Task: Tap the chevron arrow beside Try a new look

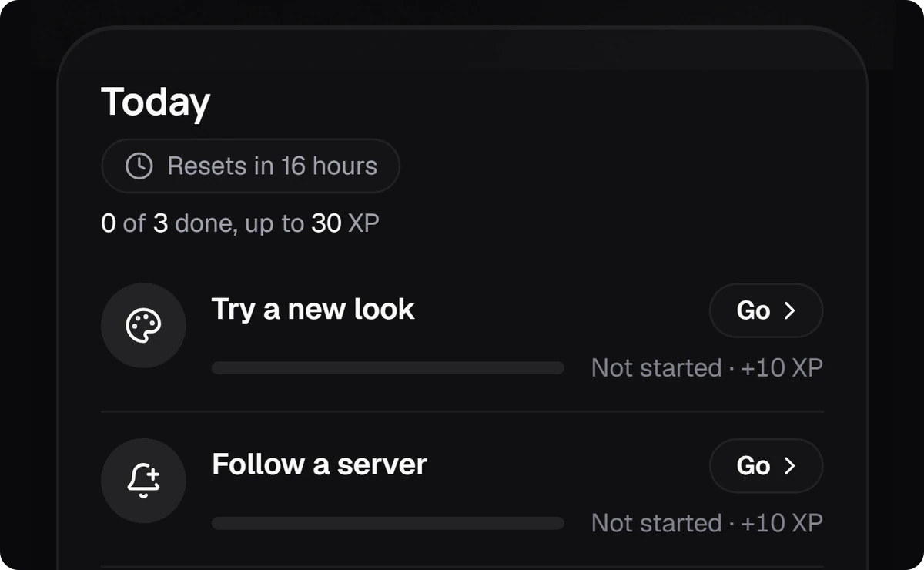Action: (x=789, y=310)
